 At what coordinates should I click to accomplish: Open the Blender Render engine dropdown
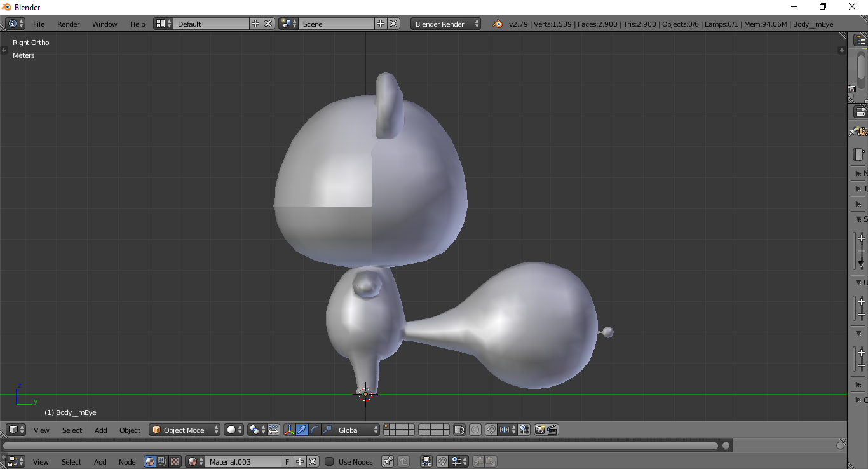click(446, 24)
